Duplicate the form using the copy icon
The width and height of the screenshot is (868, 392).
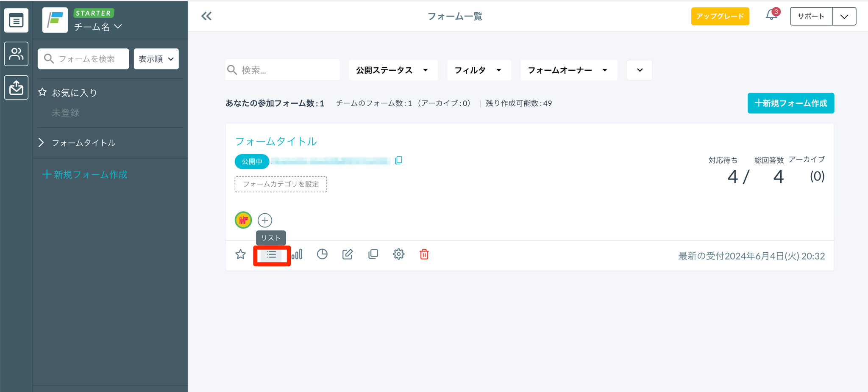(x=373, y=254)
